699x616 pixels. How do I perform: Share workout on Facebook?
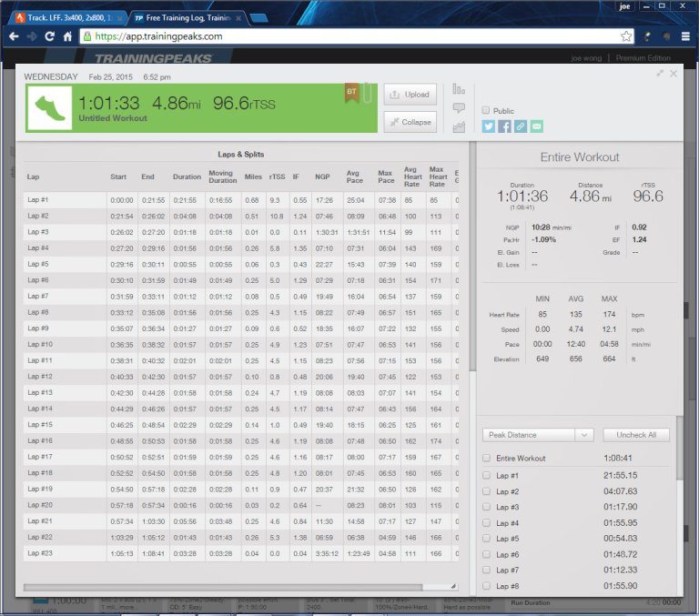click(504, 126)
